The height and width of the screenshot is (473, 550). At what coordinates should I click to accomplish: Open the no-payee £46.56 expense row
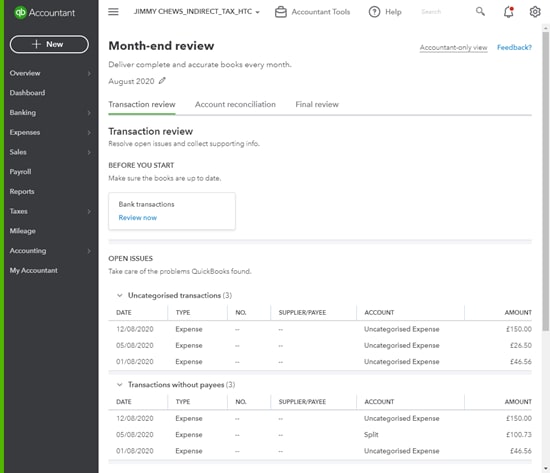320,451
